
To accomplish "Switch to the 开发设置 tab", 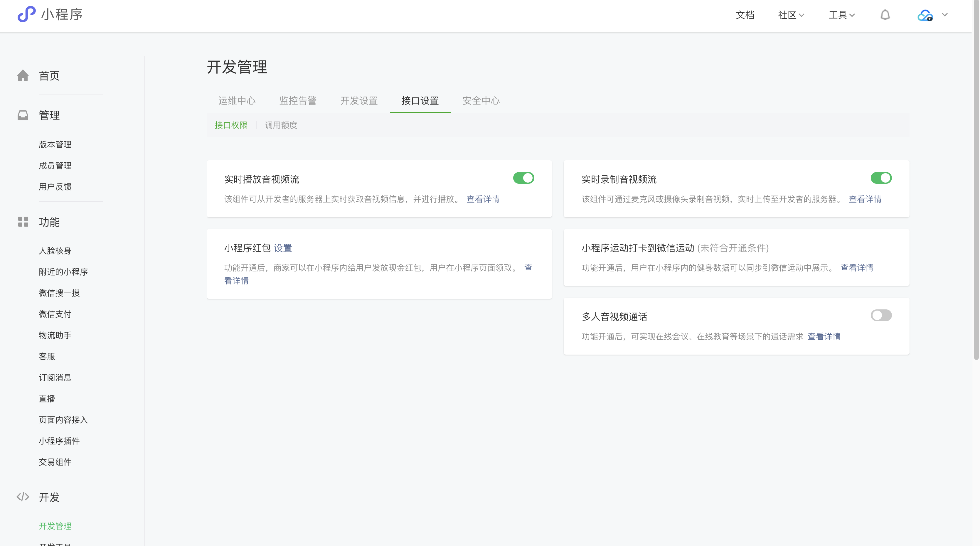I will click(359, 101).
